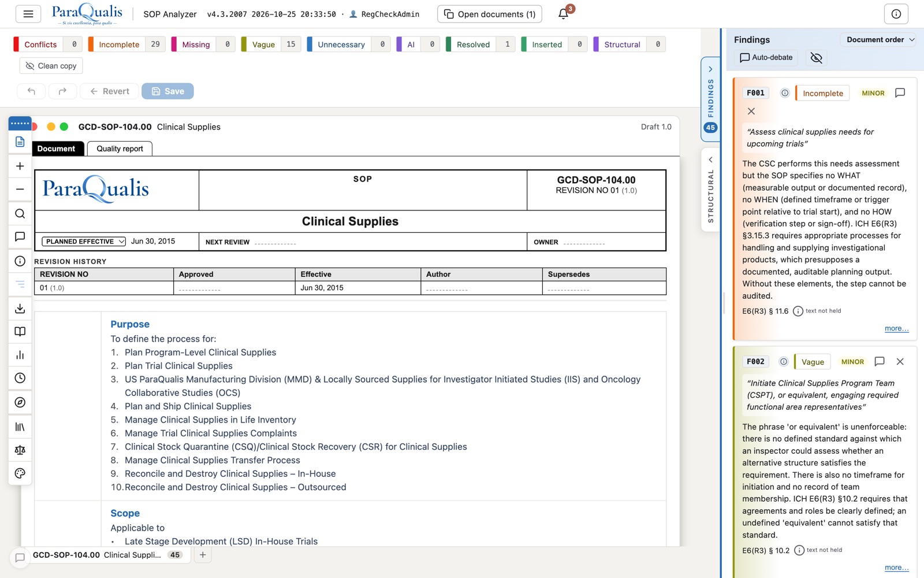Open the info icon at top right
Viewport: 924px width, 578px height.
[896, 14]
